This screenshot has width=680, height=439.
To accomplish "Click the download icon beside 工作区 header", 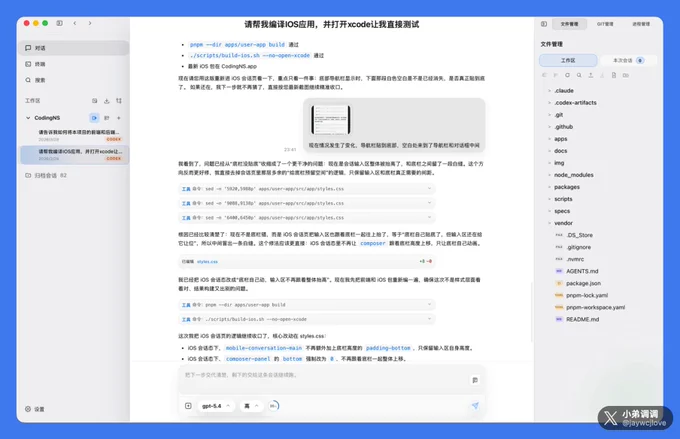I will click(107, 101).
